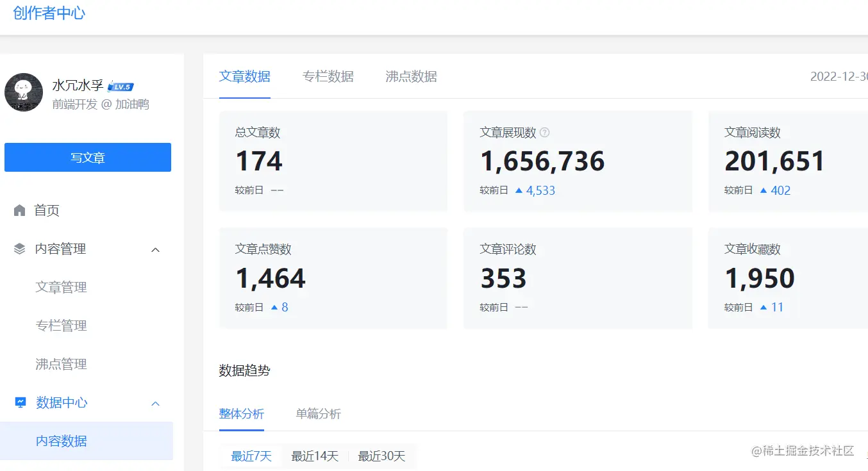
Task: Click the 前端开发 @ 加油鸭 job title
Action: (101, 104)
